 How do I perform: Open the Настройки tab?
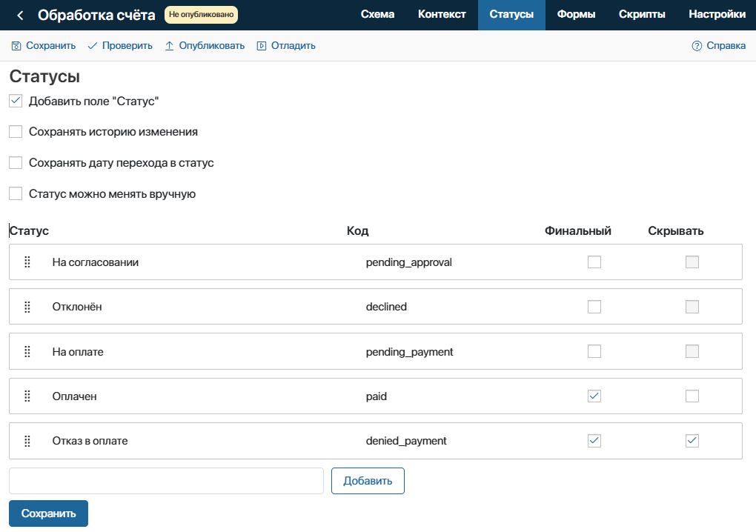(717, 15)
